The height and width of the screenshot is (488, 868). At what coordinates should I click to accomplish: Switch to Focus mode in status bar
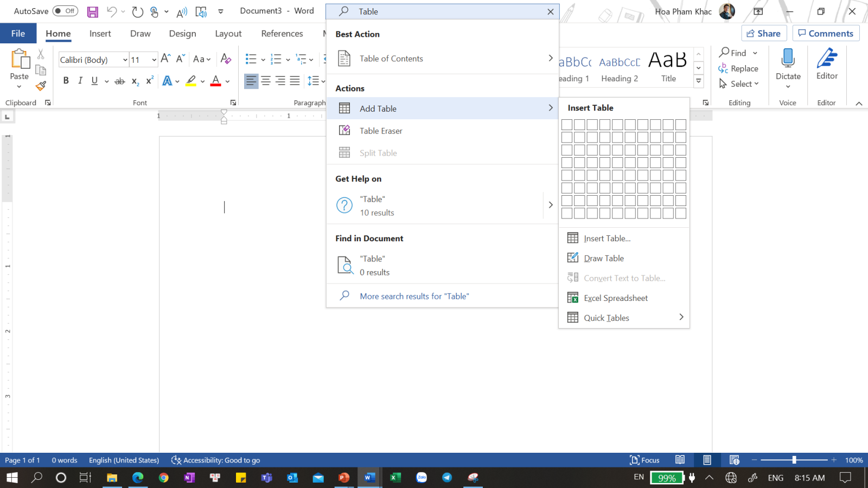(x=644, y=460)
